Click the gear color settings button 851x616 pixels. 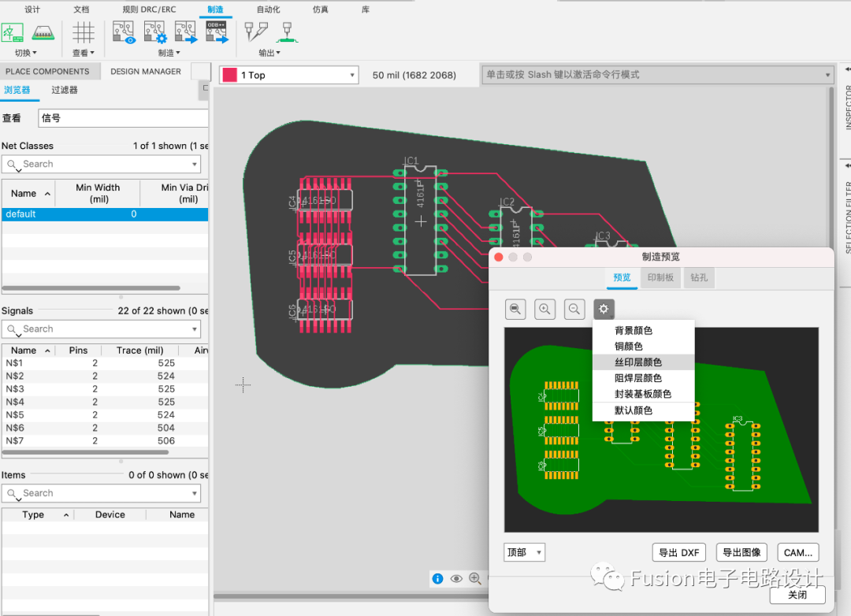[x=604, y=310]
